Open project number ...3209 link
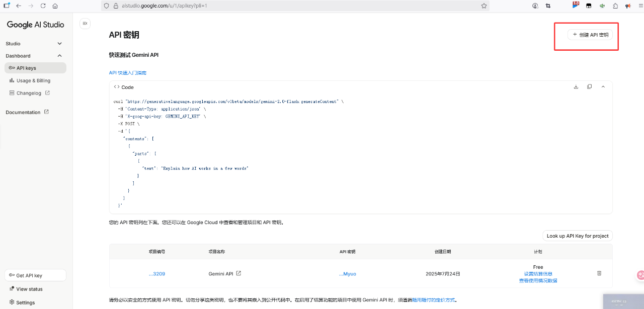Image resolution: width=644 pixels, height=309 pixels. [x=157, y=274]
